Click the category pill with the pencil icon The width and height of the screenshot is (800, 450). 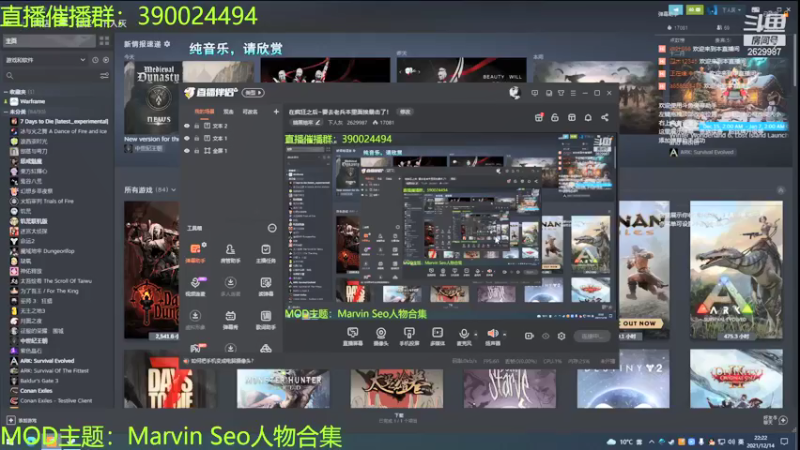pyautogui.click(x=306, y=122)
